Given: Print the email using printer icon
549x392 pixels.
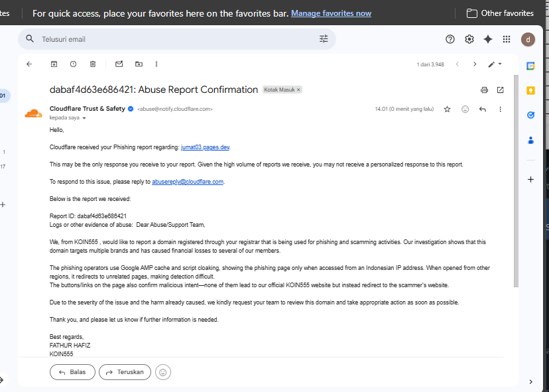Looking at the screenshot, I should (484, 90).
